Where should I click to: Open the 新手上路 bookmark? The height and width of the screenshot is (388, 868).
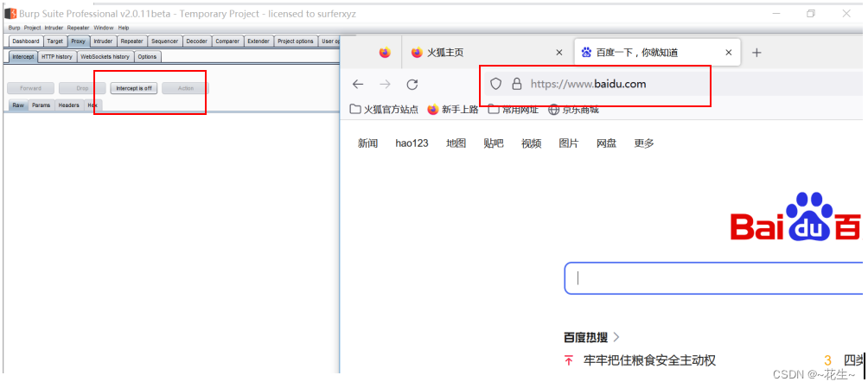tap(453, 110)
